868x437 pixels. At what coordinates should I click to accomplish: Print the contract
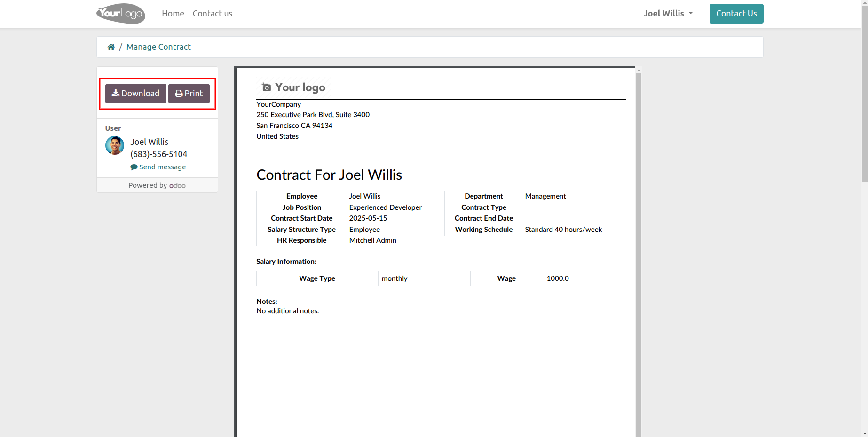pyautogui.click(x=189, y=94)
